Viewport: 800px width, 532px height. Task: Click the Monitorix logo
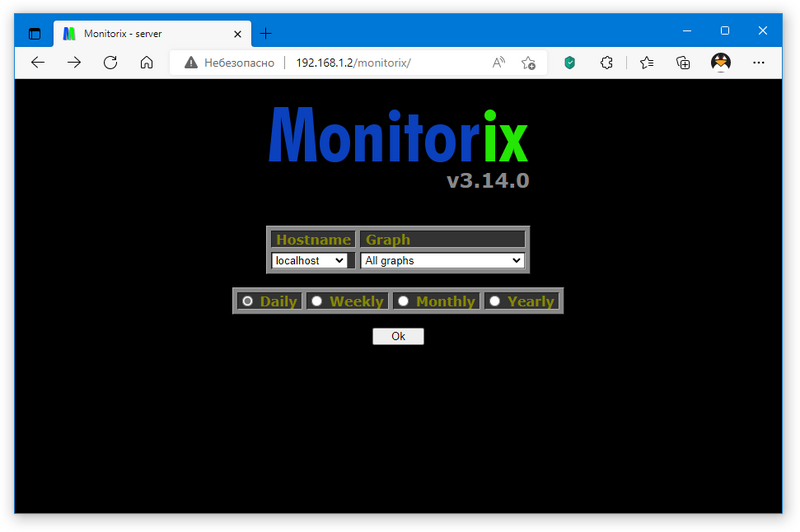pyautogui.click(x=398, y=135)
